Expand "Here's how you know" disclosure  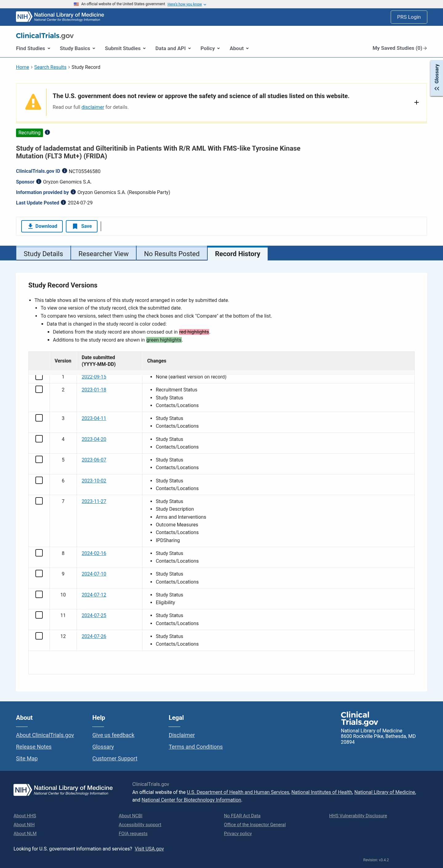click(186, 4)
